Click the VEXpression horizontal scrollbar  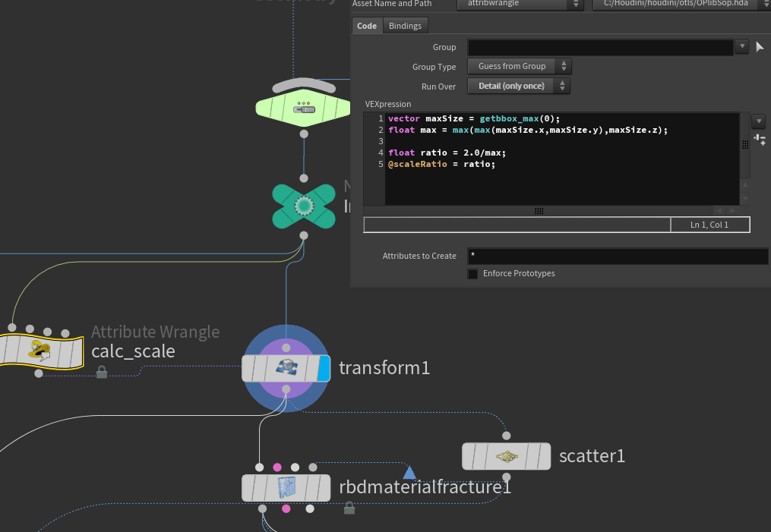pos(539,211)
